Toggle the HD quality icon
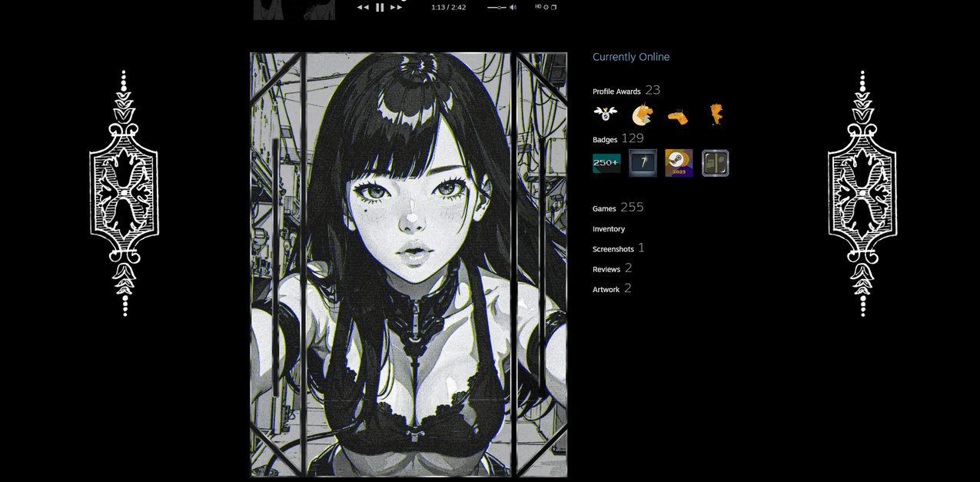Image resolution: width=980 pixels, height=482 pixels. 538,6
